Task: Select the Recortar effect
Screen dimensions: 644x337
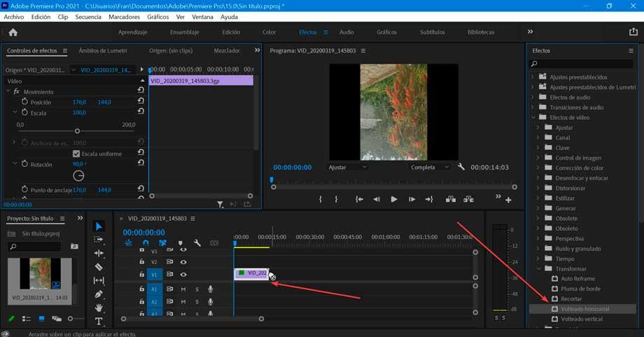Action: coord(571,298)
